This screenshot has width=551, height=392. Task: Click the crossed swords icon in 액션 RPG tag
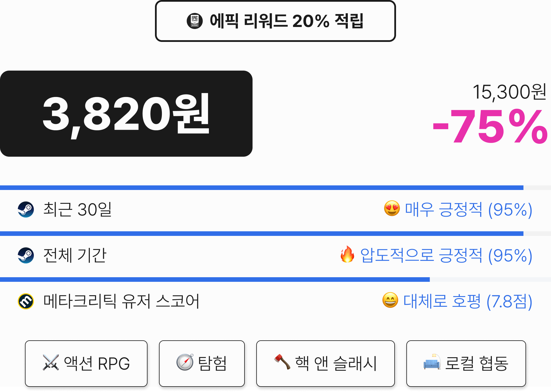coord(51,362)
